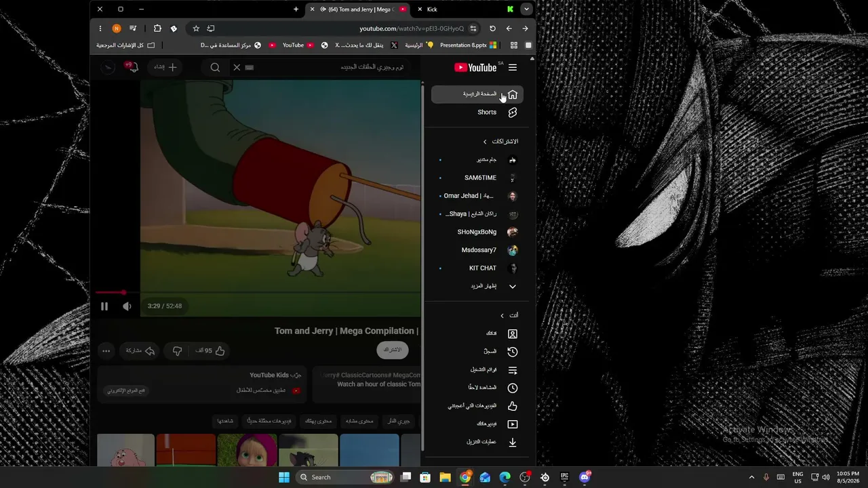868x488 pixels.
Task: Close the Tom and Jerry tab
Action: pos(312,9)
